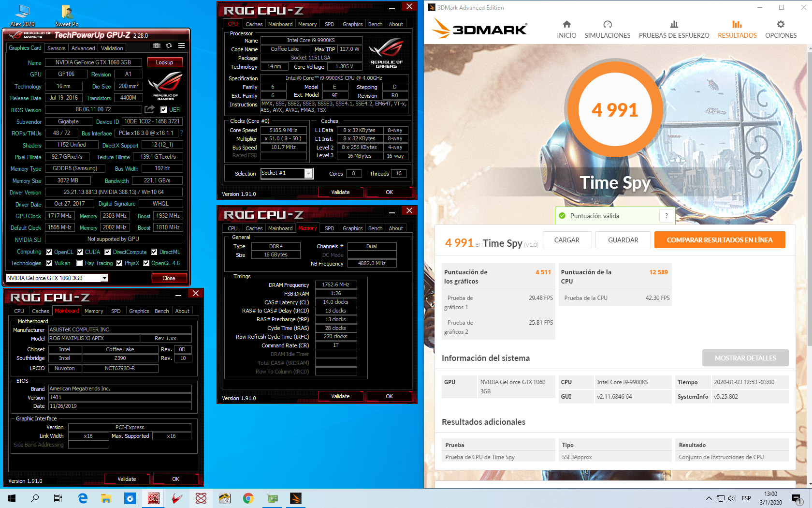812x508 pixels.
Task: Toggle Vulkan checkbox in GPU-Z
Action: click(49, 263)
